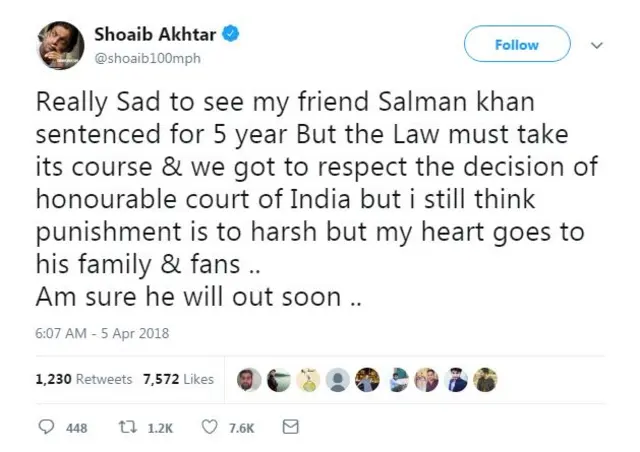640x452 pixels.
Task: Click the 1.2K retweet count
Action: click(161, 428)
